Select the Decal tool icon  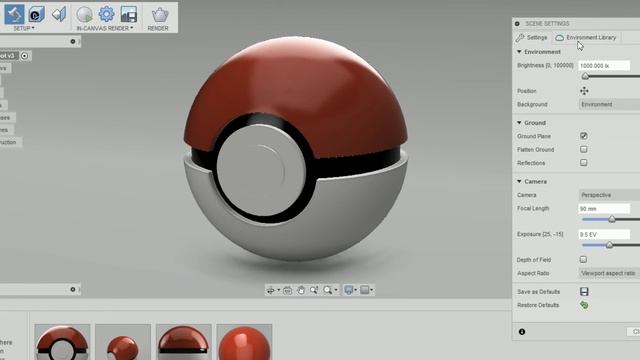coord(59,14)
